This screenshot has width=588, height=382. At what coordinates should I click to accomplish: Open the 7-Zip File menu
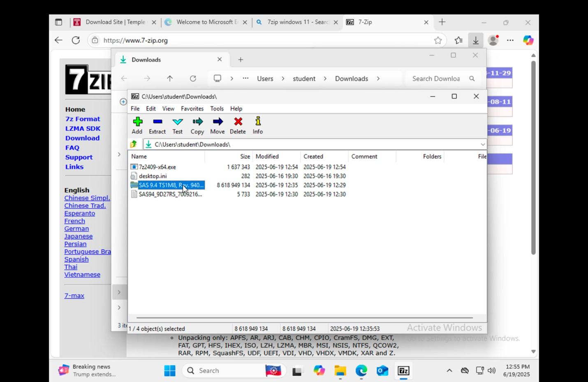[135, 109]
